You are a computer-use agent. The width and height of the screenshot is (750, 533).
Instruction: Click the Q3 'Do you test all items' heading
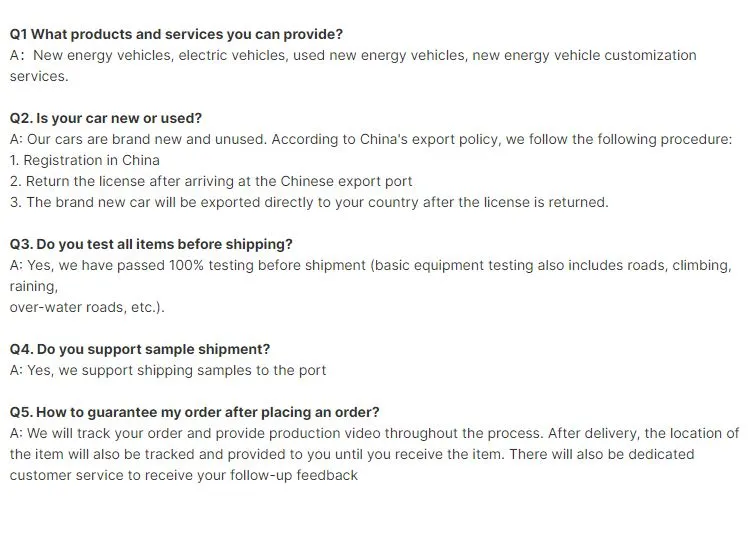click(x=151, y=244)
